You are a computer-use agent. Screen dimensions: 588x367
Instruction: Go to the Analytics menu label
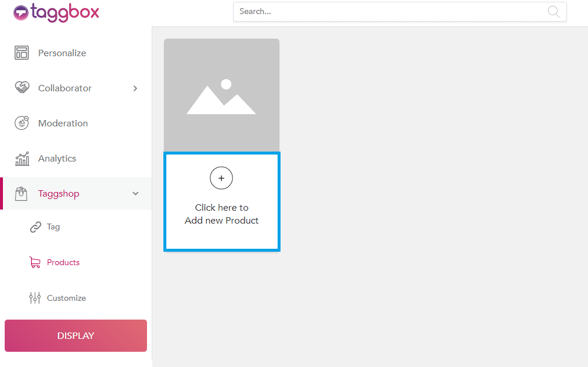[x=57, y=159]
